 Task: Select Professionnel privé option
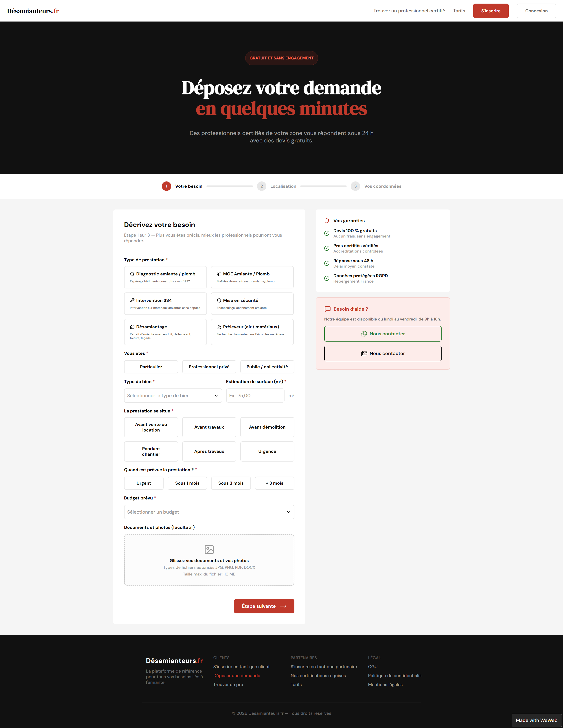[x=209, y=367]
